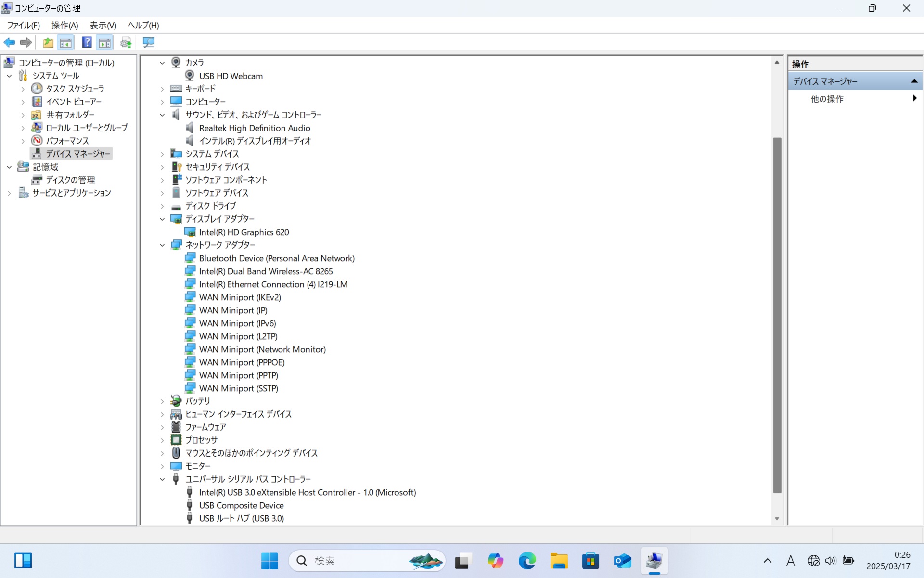924x578 pixels.
Task: Click the volume speaker tray icon
Action: (831, 561)
